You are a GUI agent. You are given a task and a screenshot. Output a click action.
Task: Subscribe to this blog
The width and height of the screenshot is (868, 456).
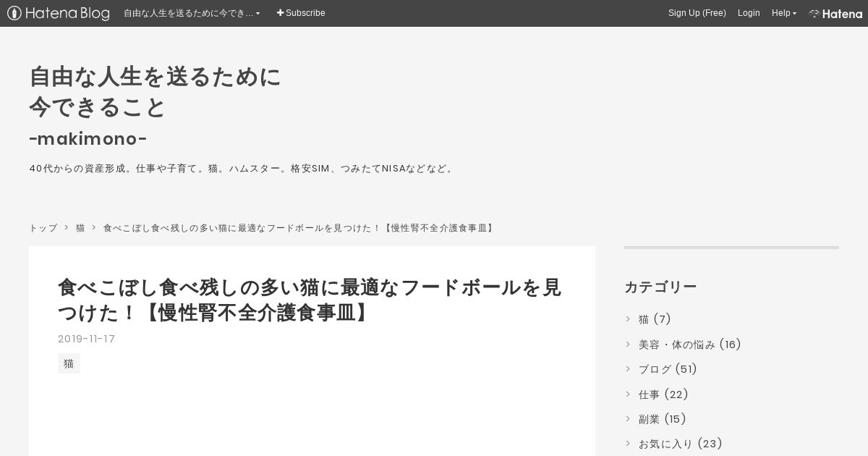[301, 13]
